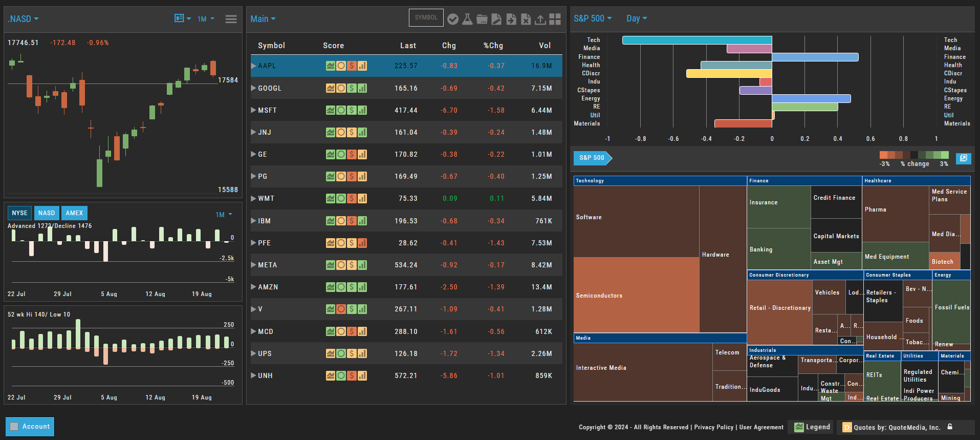The image size is (980, 440).
Task: Sort by Chg column header
Action: coord(449,46)
